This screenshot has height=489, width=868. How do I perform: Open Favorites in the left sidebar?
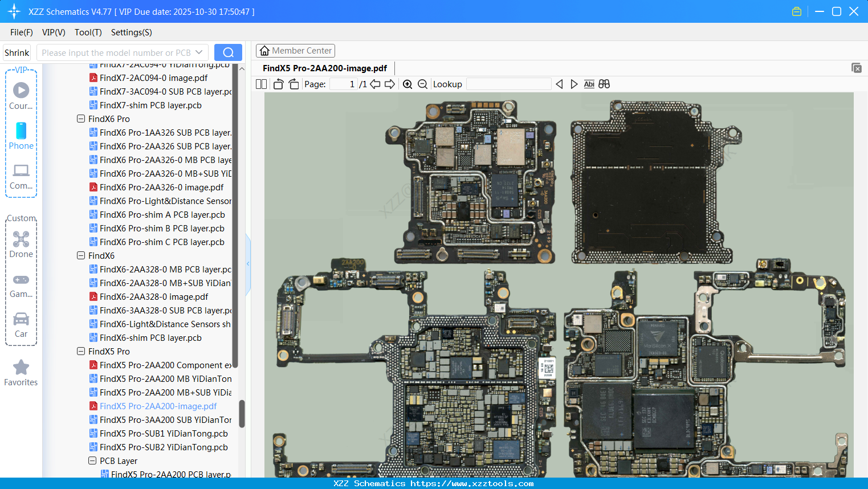point(21,373)
